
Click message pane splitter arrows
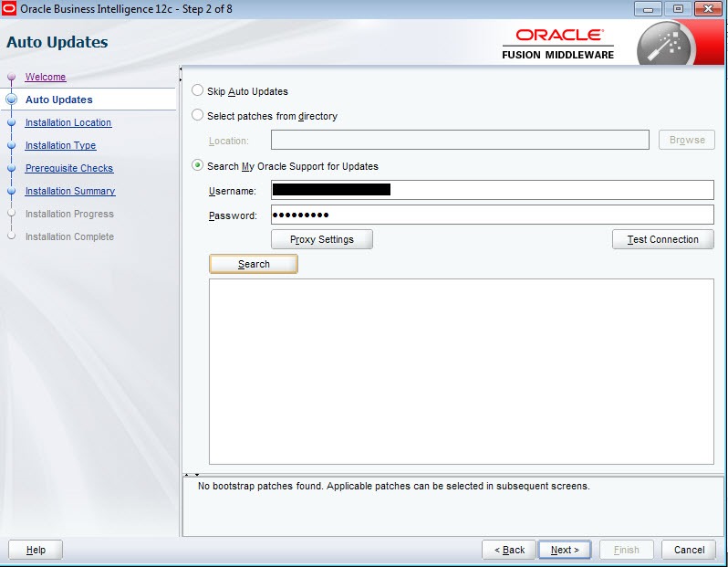(x=192, y=475)
